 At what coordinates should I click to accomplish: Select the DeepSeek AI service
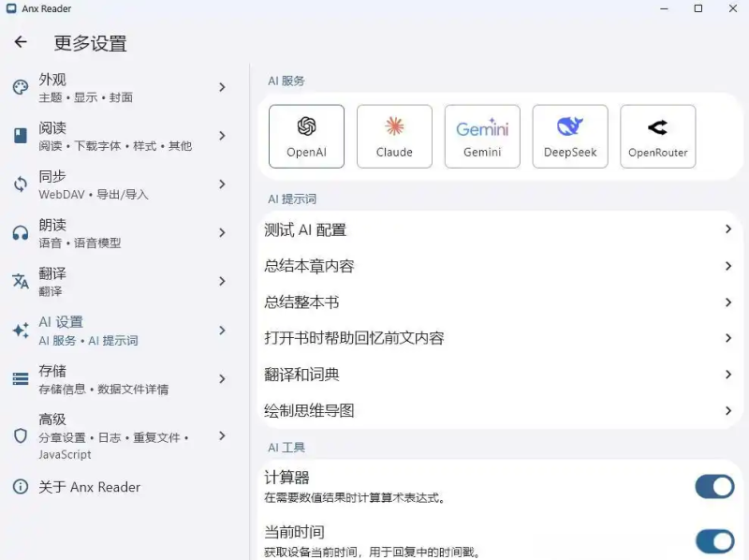569,135
